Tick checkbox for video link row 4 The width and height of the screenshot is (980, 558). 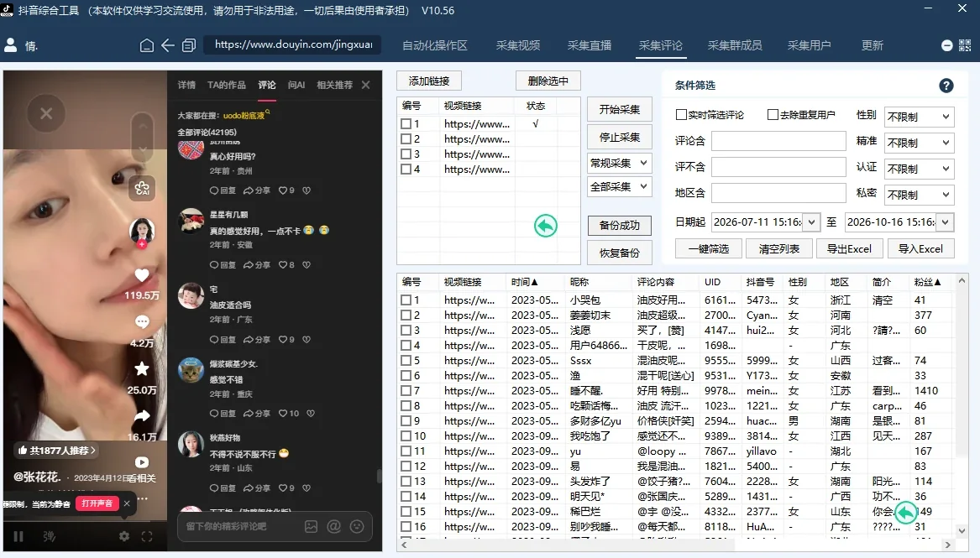pyautogui.click(x=406, y=169)
